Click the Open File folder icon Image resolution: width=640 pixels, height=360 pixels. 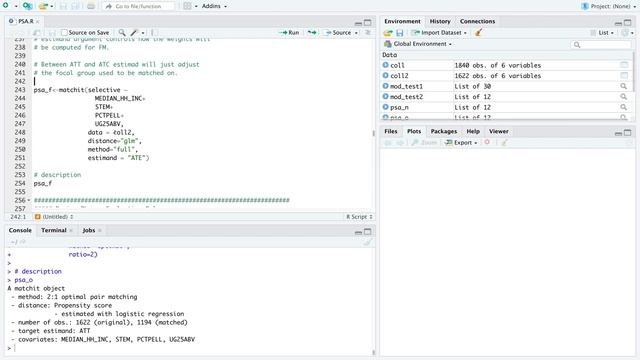42,6
